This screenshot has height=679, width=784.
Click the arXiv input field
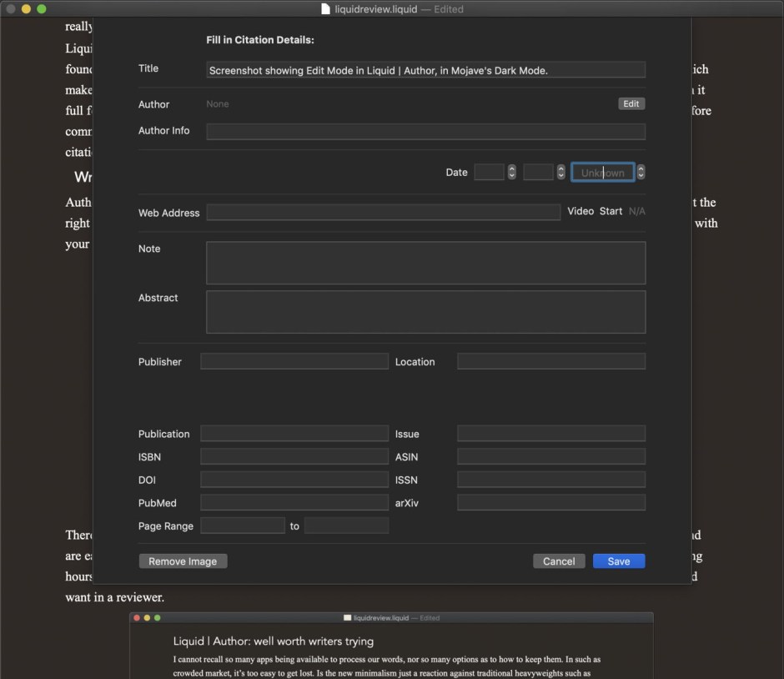pyautogui.click(x=550, y=502)
